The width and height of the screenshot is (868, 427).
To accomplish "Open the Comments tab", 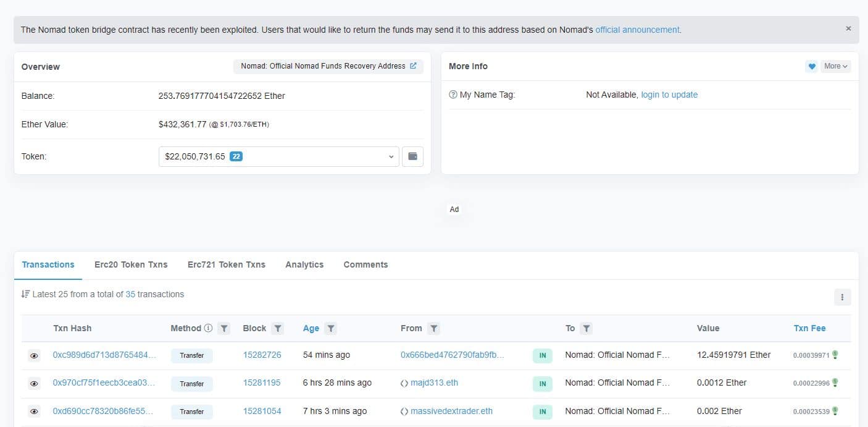I will coord(365,264).
